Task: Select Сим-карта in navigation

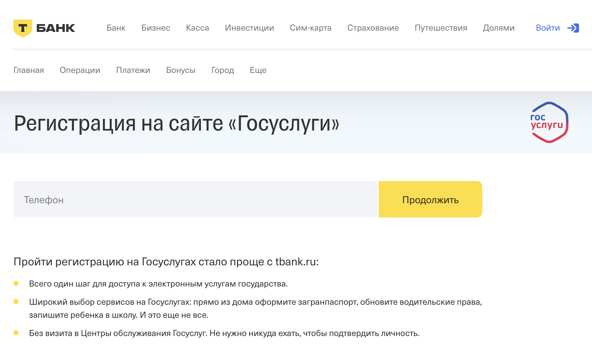Action: point(311,28)
